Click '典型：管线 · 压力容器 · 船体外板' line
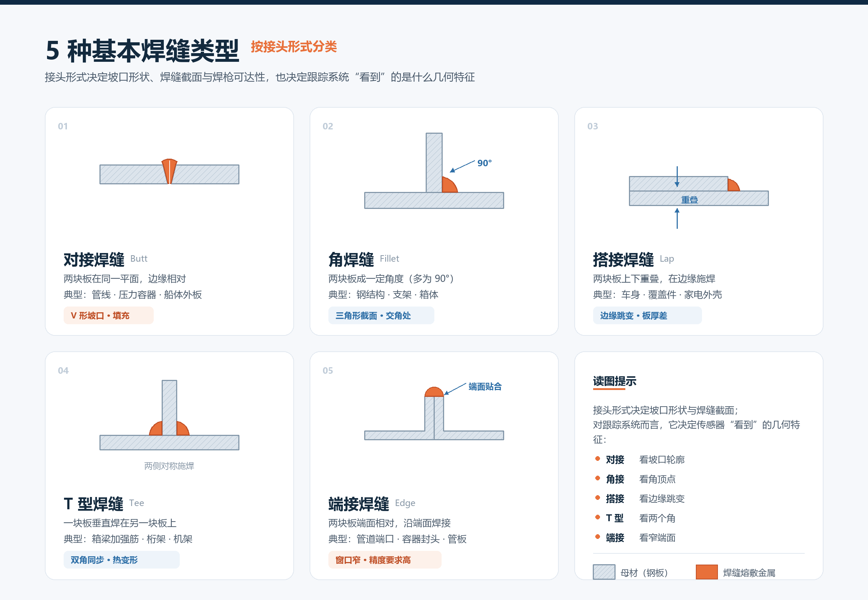This screenshot has height=600, width=868. pos(133,294)
